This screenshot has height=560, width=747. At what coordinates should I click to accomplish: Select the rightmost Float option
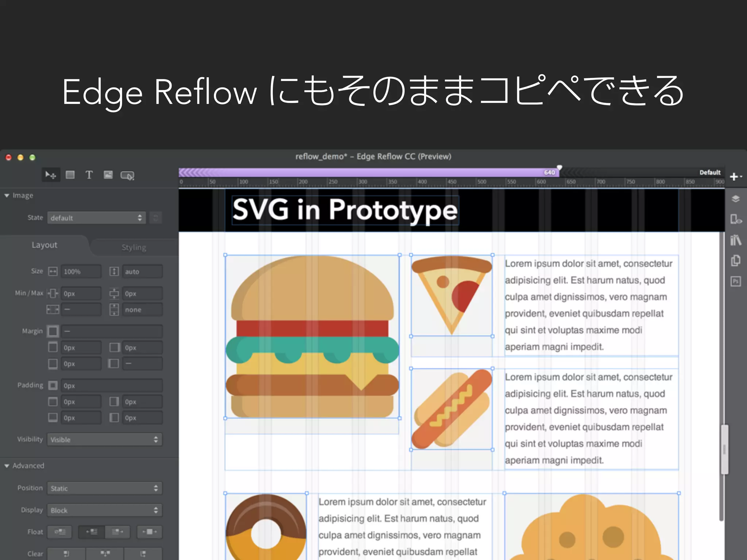click(150, 532)
